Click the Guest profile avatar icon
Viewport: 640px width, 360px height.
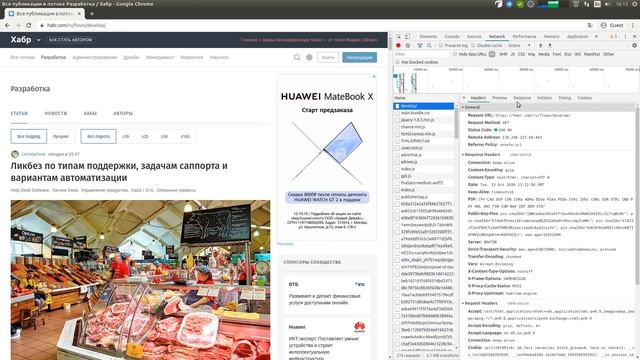coord(604,25)
